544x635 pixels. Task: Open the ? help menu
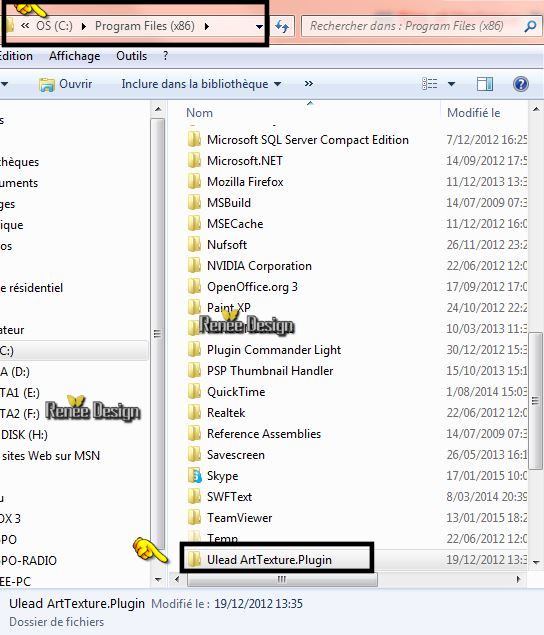[165, 56]
